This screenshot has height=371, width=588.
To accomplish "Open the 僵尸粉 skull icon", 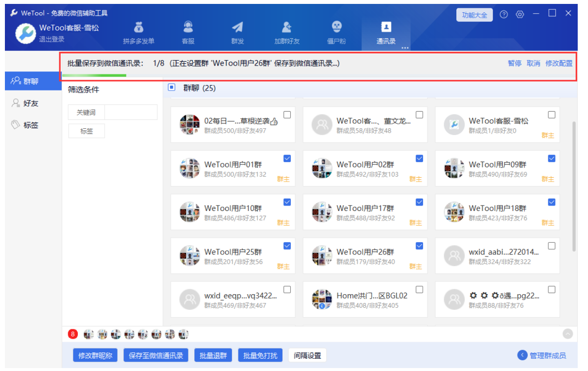I will tap(336, 27).
